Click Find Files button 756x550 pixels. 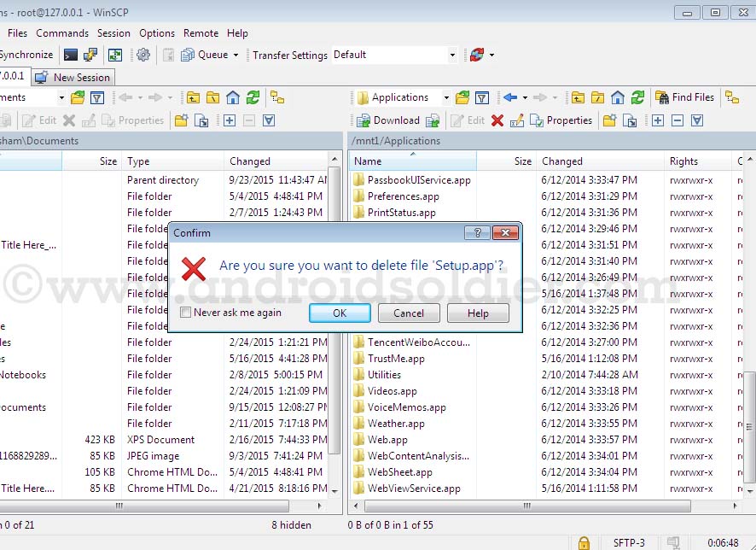pyautogui.click(x=685, y=98)
